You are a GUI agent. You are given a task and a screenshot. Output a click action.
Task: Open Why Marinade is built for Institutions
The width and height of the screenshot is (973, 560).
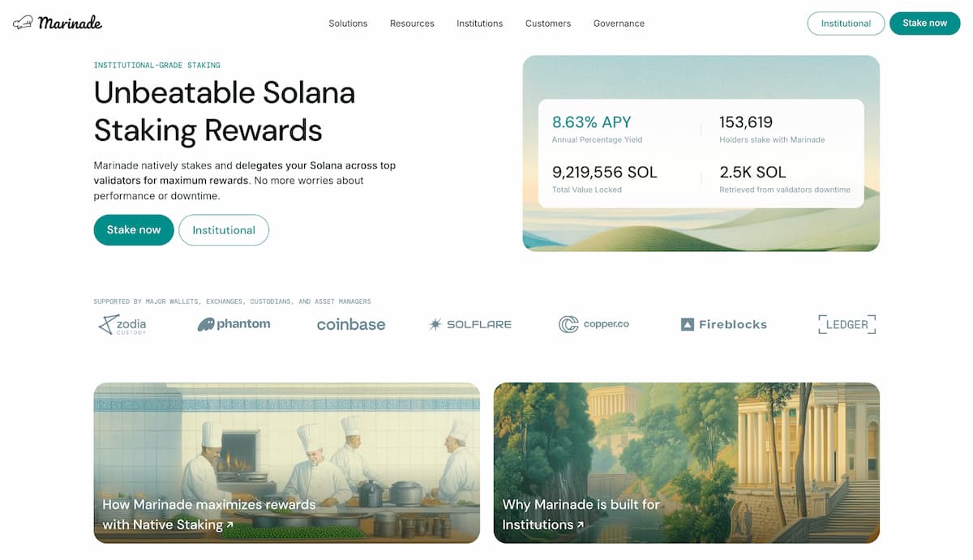pos(686,463)
